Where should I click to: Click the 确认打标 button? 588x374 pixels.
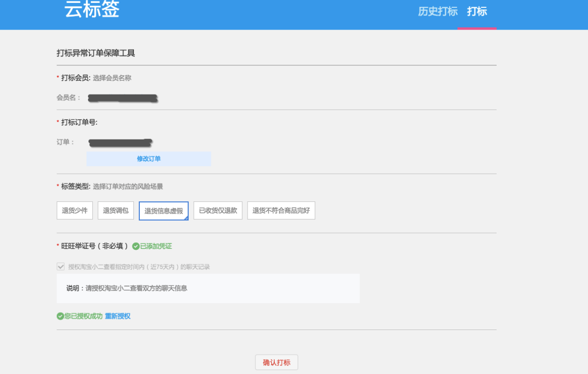click(x=275, y=362)
